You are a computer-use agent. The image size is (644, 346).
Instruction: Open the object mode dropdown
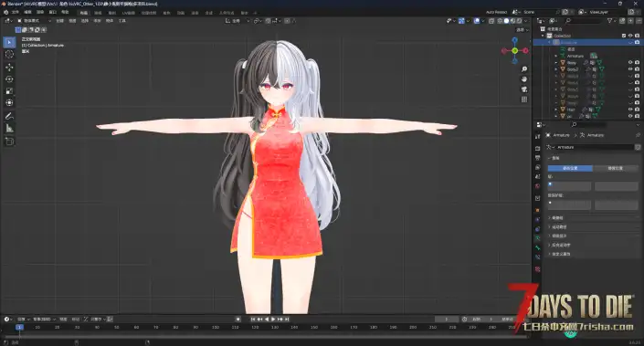[x=34, y=20]
